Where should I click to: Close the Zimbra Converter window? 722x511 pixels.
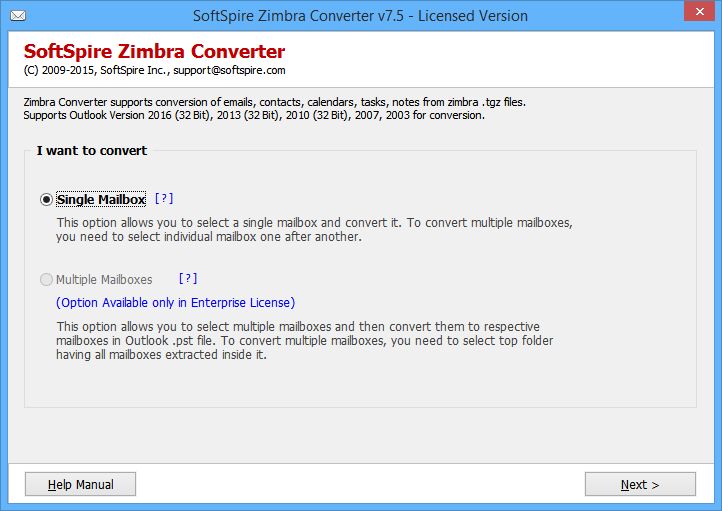click(x=699, y=12)
